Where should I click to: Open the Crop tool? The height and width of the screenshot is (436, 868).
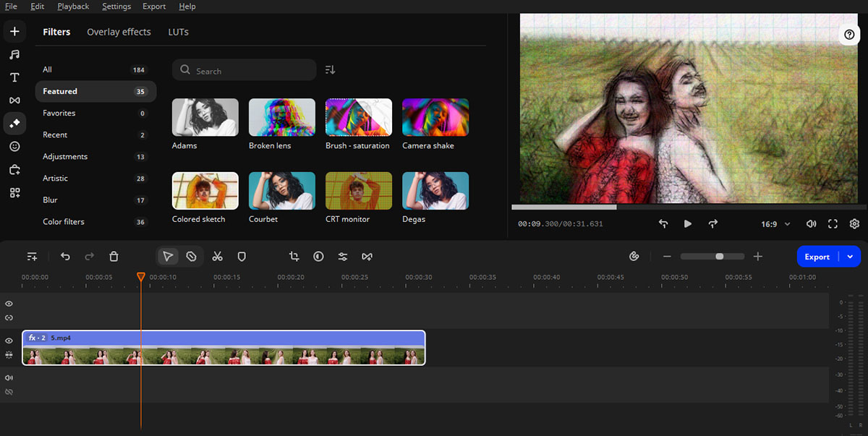pyautogui.click(x=294, y=256)
